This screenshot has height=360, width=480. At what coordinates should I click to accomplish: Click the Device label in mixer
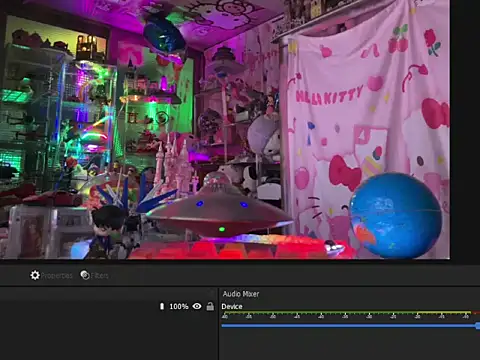pyautogui.click(x=232, y=306)
